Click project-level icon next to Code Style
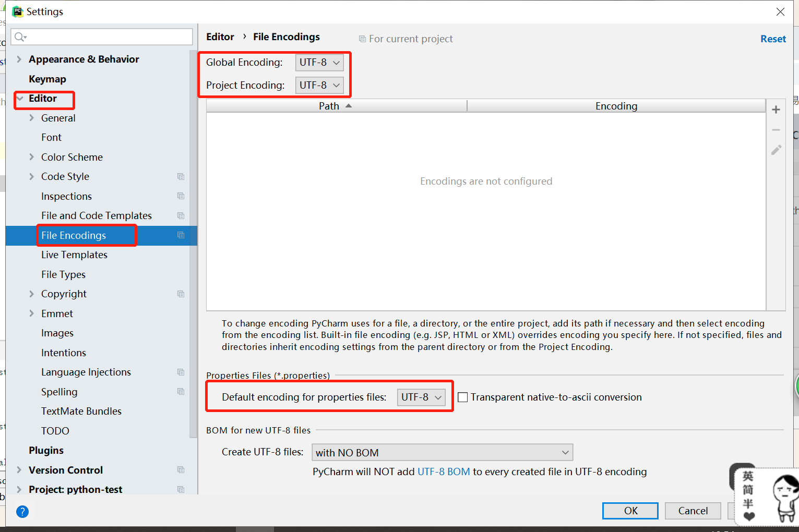Image resolution: width=799 pixels, height=532 pixels. point(181,177)
